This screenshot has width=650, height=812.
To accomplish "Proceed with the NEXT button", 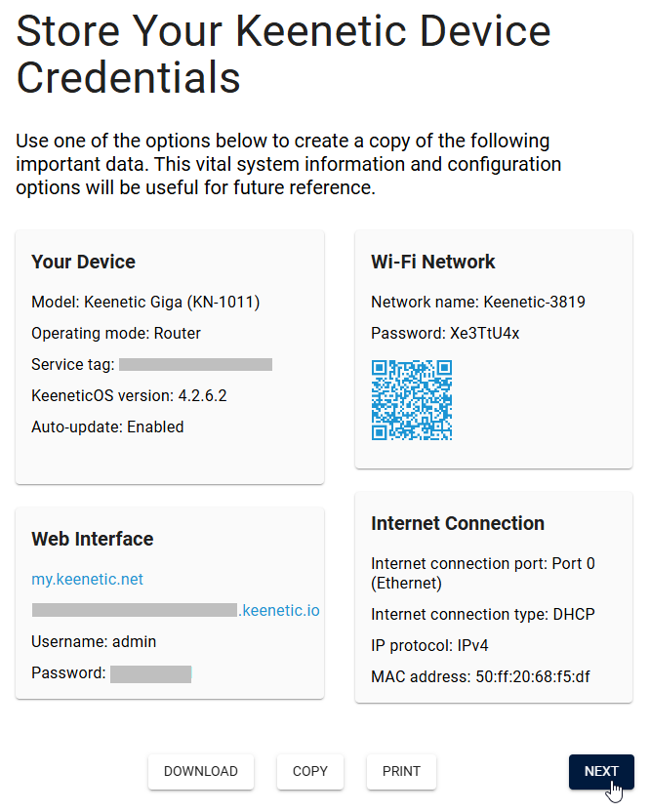I will click(601, 771).
